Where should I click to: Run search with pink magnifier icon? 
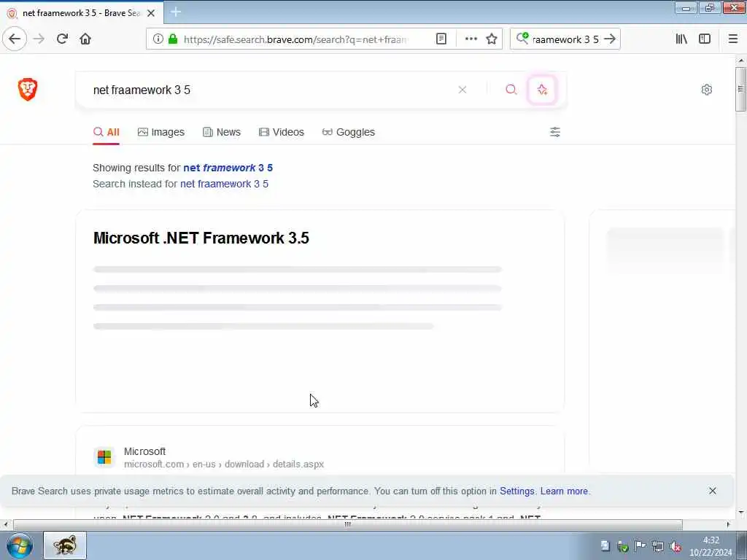511,90
